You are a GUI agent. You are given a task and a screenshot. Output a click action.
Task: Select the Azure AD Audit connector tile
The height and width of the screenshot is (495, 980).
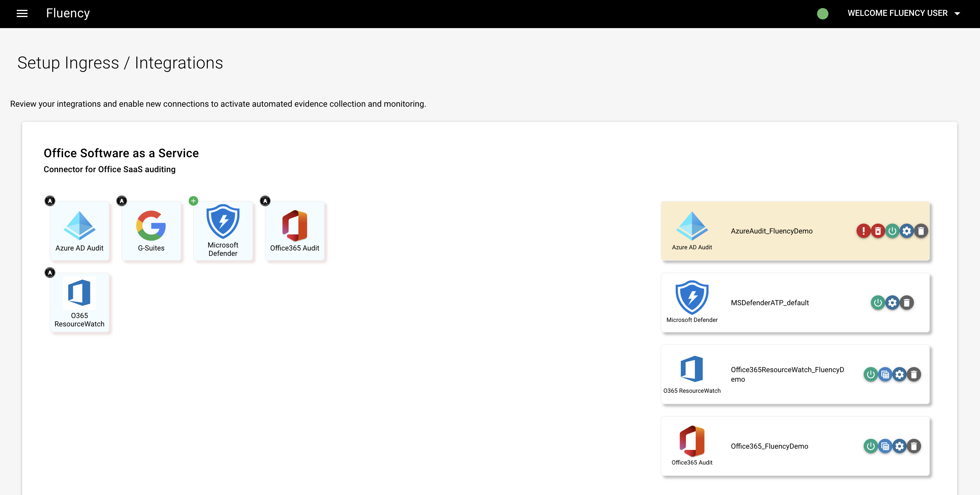pyautogui.click(x=80, y=230)
